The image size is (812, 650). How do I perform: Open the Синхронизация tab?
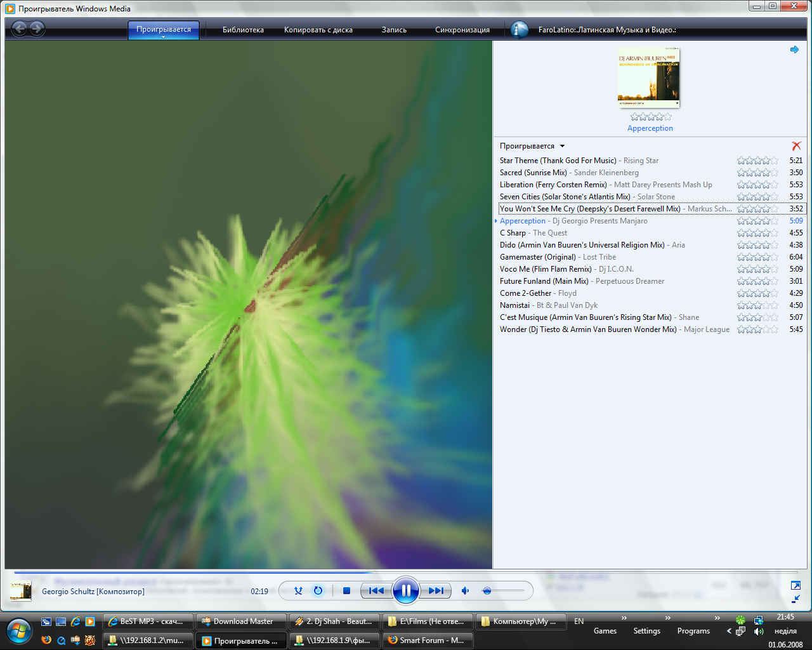462,30
